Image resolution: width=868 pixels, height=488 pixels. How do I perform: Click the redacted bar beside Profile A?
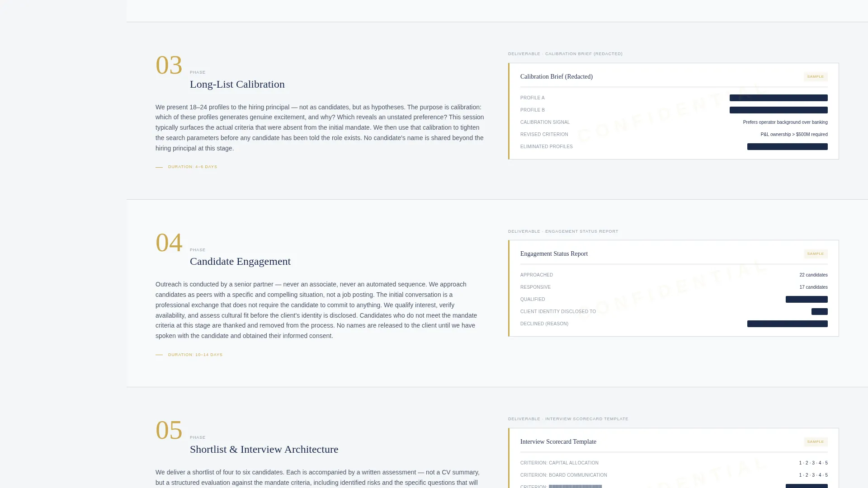[x=778, y=98]
